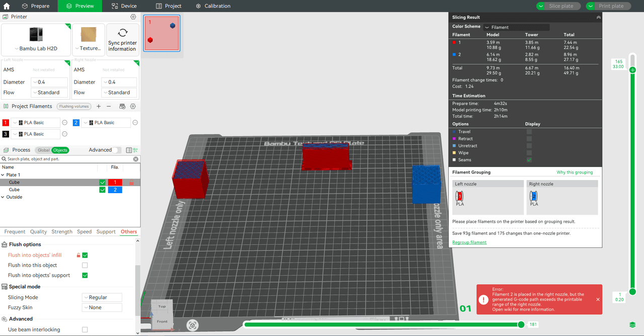644x336 pixels.
Task: Click filament 2 blue color swatch
Action: (76, 123)
